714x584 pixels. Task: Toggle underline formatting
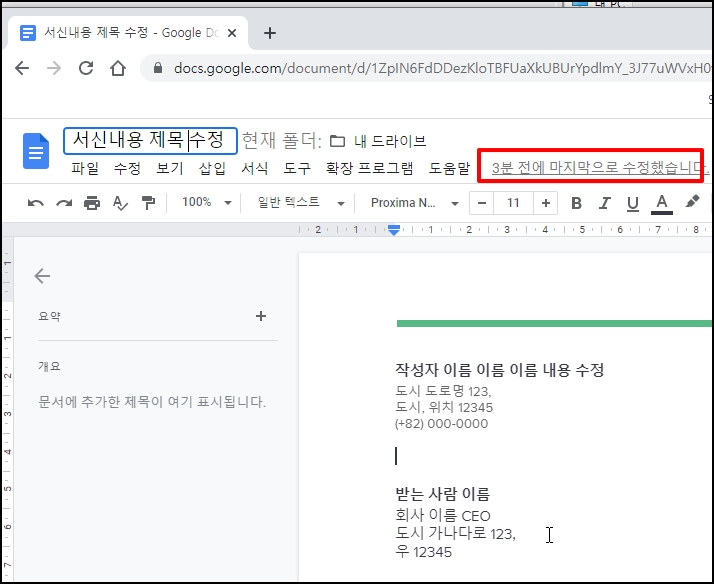(x=632, y=203)
